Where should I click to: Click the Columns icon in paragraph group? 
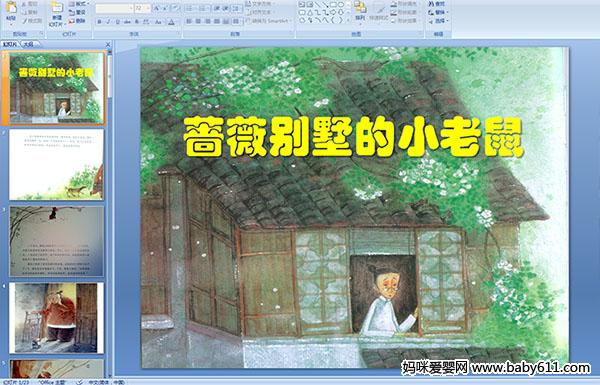click(236, 21)
